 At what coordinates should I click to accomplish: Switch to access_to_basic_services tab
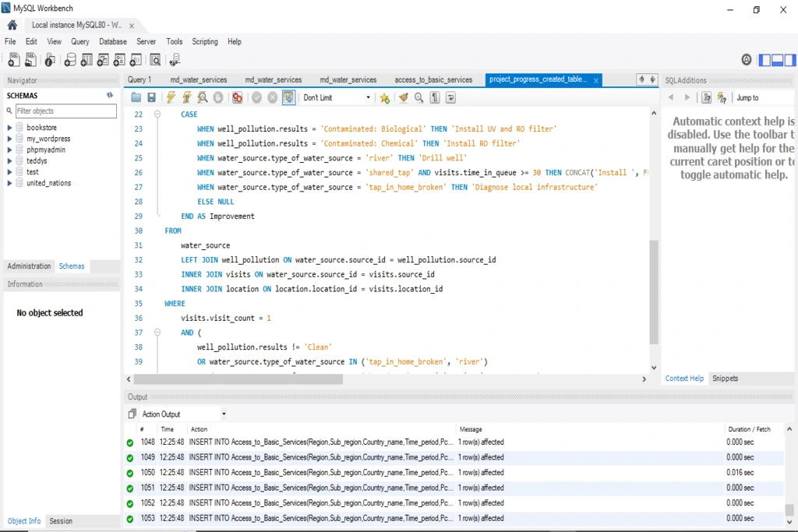[433, 80]
